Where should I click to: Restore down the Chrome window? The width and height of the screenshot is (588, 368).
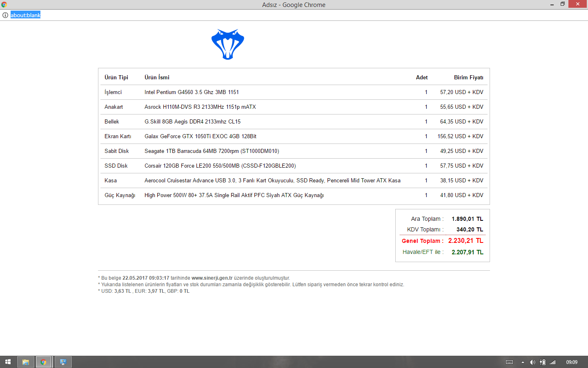(x=562, y=4)
